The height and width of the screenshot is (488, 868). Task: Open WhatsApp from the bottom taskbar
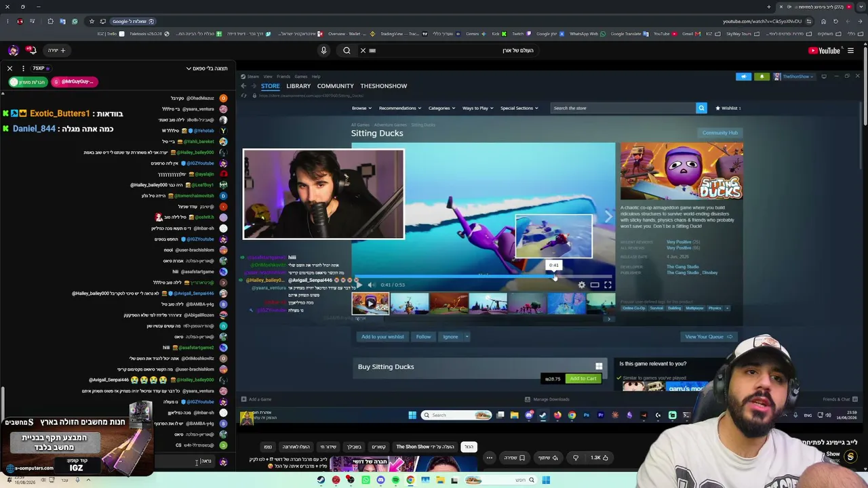point(366,481)
